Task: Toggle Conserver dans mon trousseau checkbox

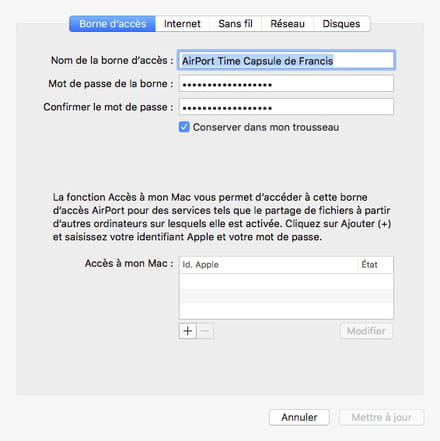Action: tap(184, 127)
